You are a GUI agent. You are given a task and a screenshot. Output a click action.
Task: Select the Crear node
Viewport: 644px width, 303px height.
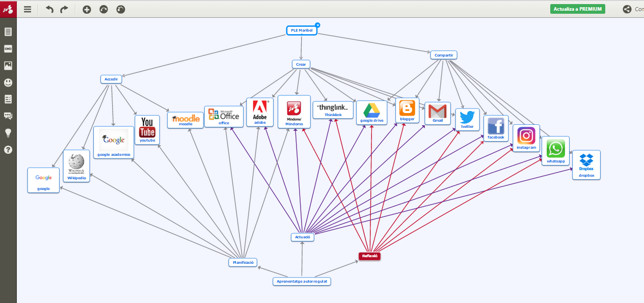point(301,64)
